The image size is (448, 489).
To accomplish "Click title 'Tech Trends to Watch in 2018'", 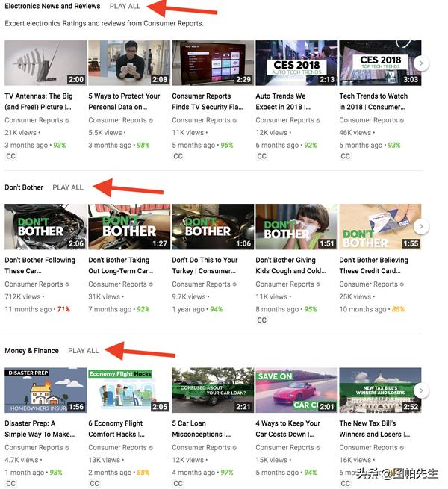I will (x=373, y=102).
